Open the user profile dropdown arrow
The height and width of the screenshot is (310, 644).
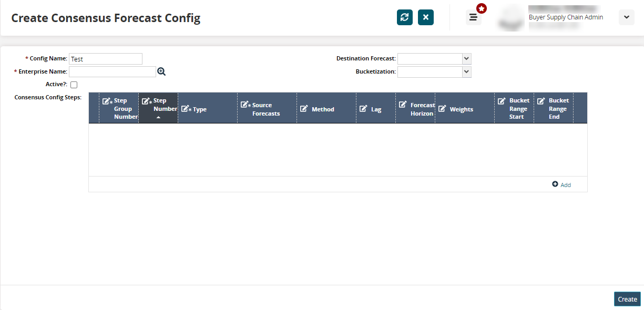coord(626,17)
